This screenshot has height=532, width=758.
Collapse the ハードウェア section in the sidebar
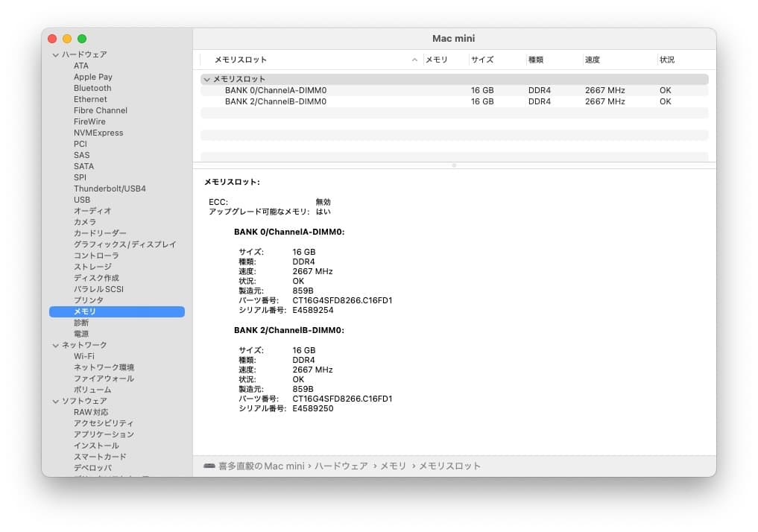(55, 54)
